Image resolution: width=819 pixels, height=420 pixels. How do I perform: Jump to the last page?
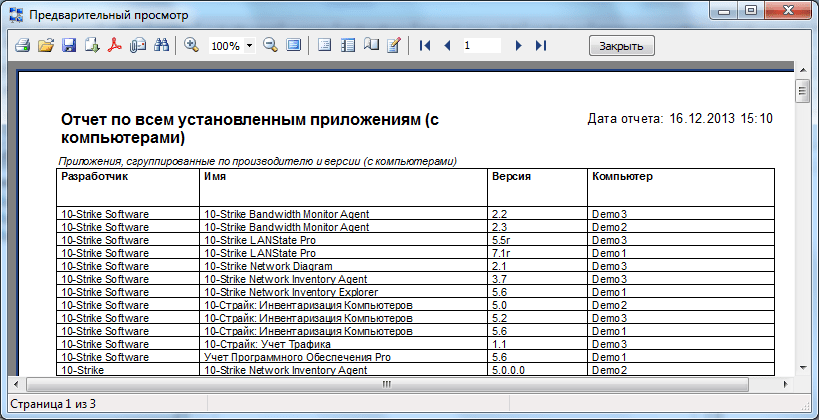coord(541,45)
